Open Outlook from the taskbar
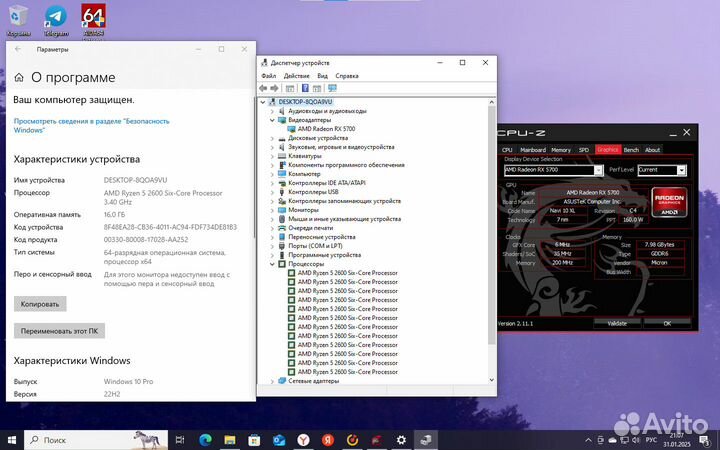Viewport: 720px width, 450px height. pyautogui.click(x=279, y=440)
